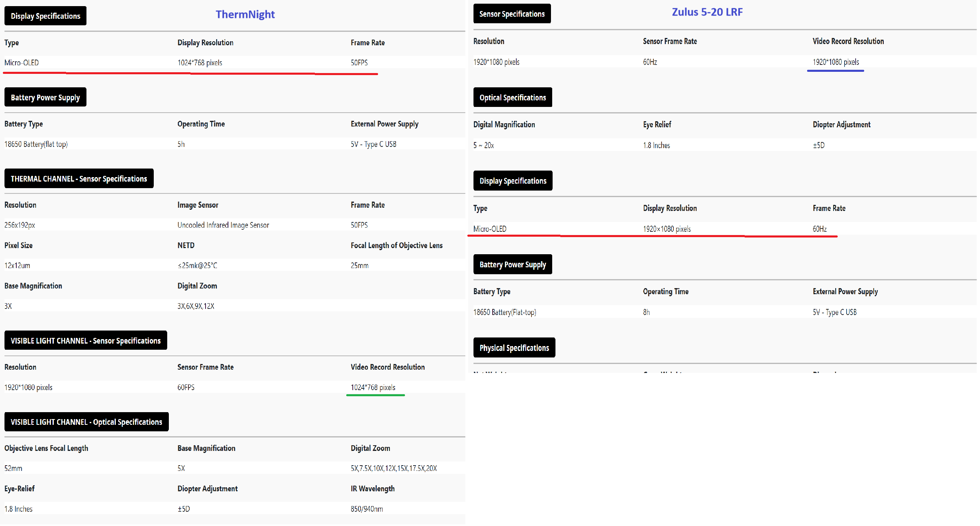Screen dimensions: 980x526
Task: Select Zulus Sensor Specifications header
Action: 512,13
